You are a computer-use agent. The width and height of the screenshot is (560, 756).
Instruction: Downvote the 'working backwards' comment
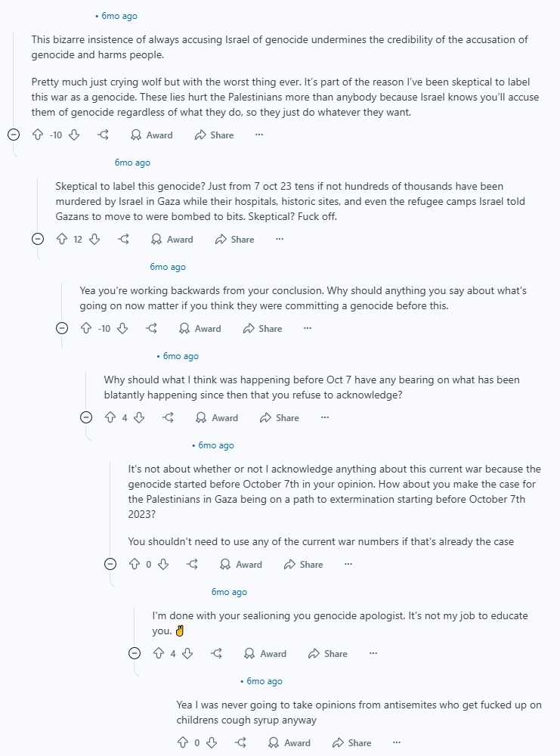[123, 328]
